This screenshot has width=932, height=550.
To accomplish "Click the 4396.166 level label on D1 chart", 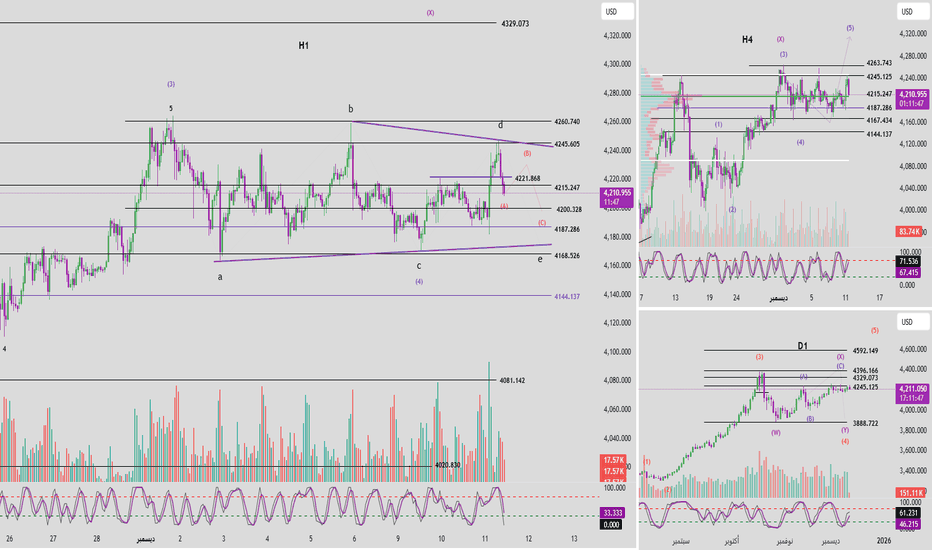I will pos(865,370).
